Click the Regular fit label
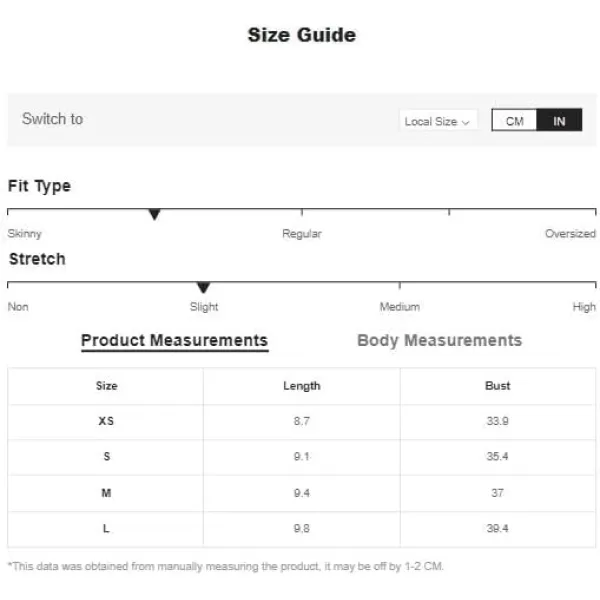600x600 pixels. [302, 233]
